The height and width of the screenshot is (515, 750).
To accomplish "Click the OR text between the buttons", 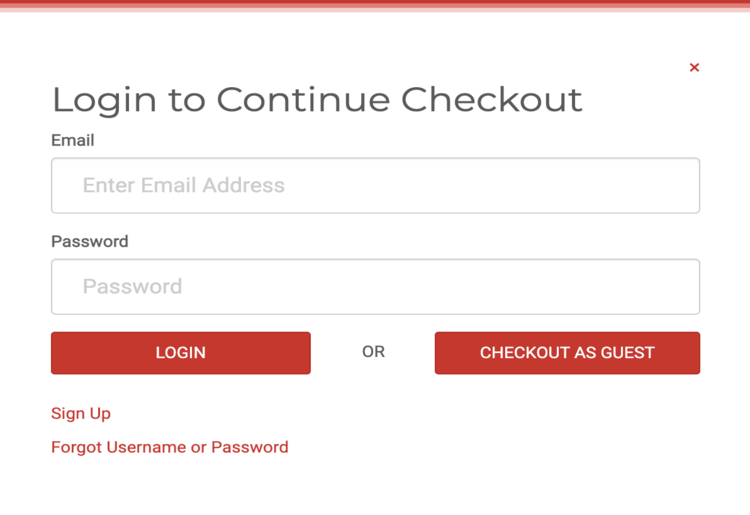I will [373, 352].
